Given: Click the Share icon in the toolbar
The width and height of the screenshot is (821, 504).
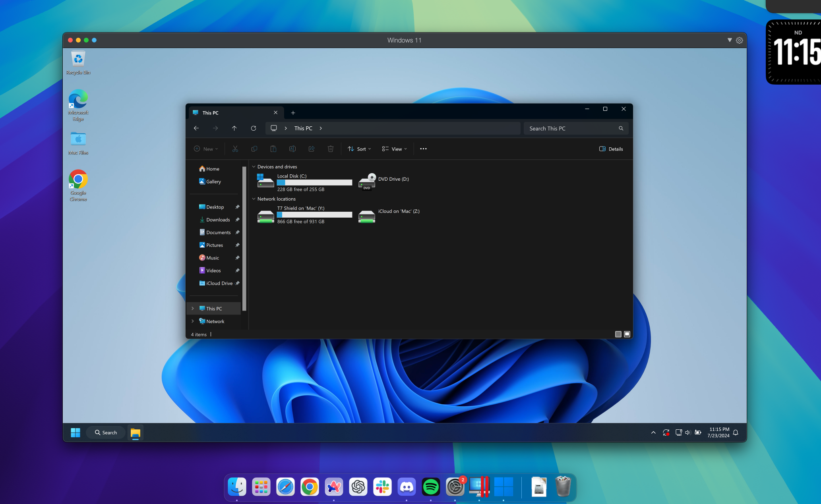Looking at the screenshot, I should pyautogui.click(x=312, y=149).
